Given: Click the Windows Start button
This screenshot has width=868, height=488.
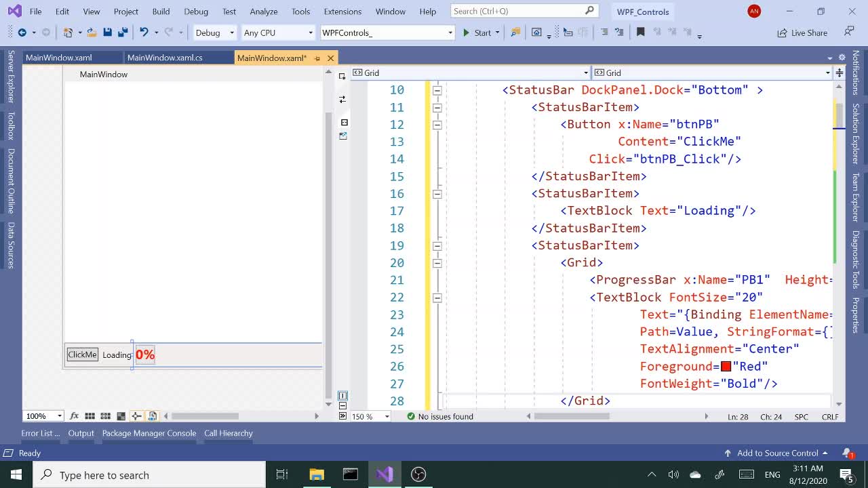Looking at the screenshot, I should pyautogui.click(x=16, y=474).
